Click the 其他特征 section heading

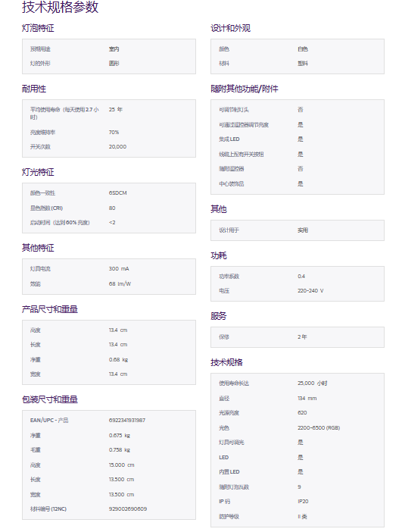(x=38, y=248)
